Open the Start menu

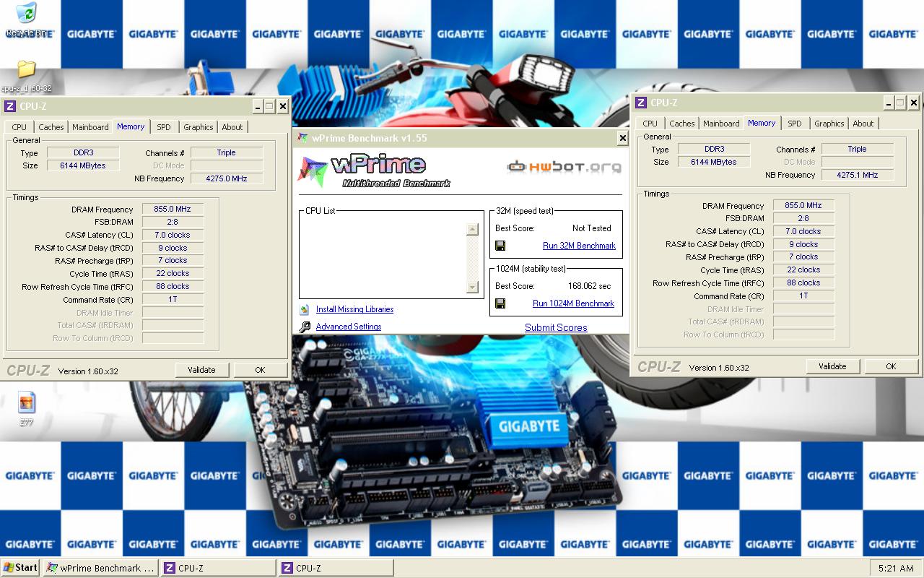point(20,568)
